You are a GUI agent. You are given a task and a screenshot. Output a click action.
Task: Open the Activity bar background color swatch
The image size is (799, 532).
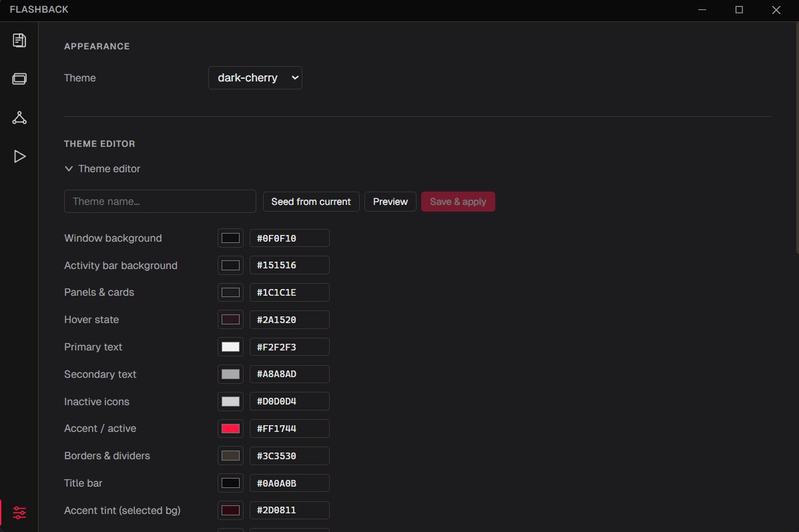pos(230,266)
